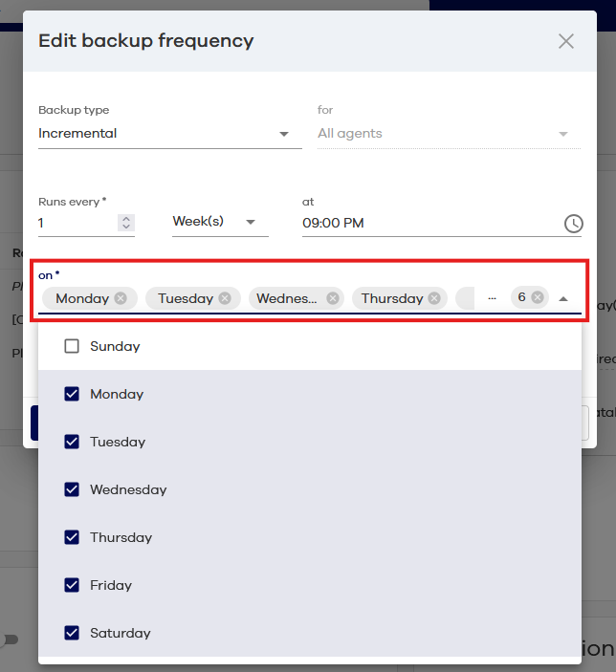The height and width of the screenshot is (672, 616).
Task: Open the clock time picker icon
Action: (573, 224)
